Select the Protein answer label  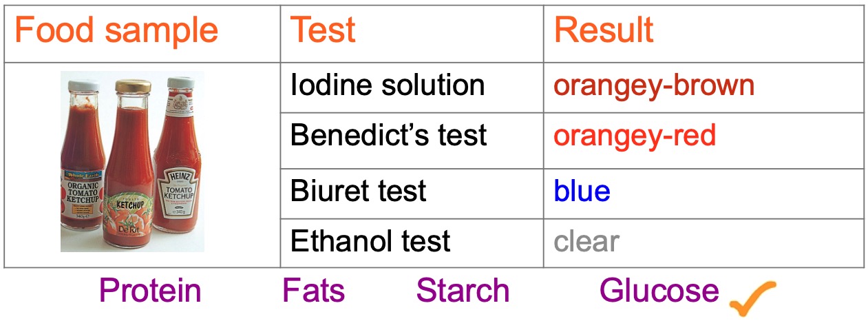150,291
